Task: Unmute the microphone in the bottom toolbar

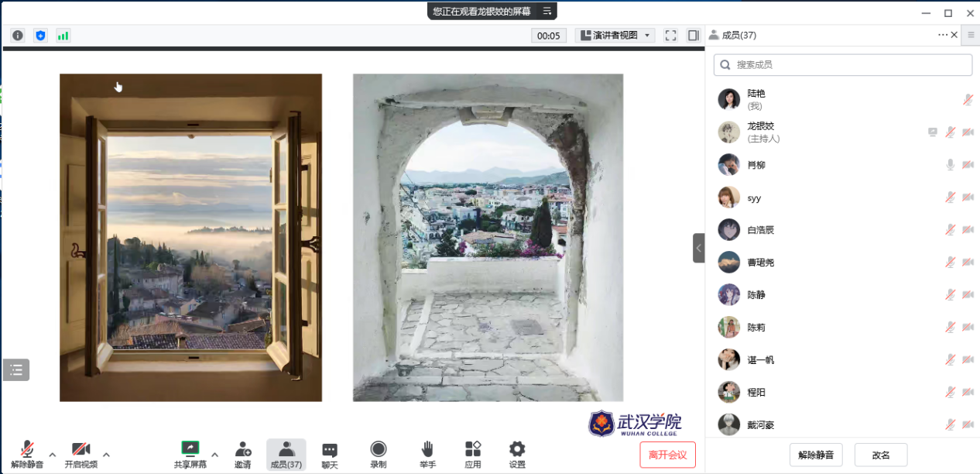Action: coord(27,455)
